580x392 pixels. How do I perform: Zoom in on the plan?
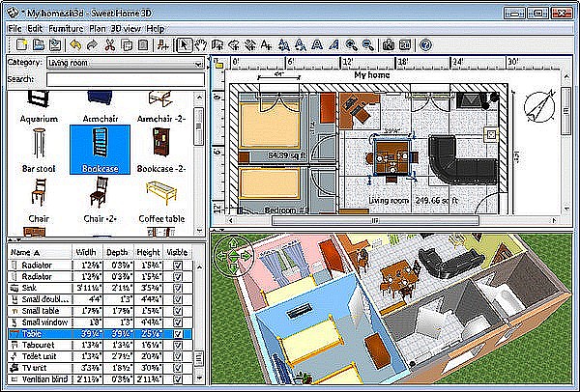click(351, 45)
